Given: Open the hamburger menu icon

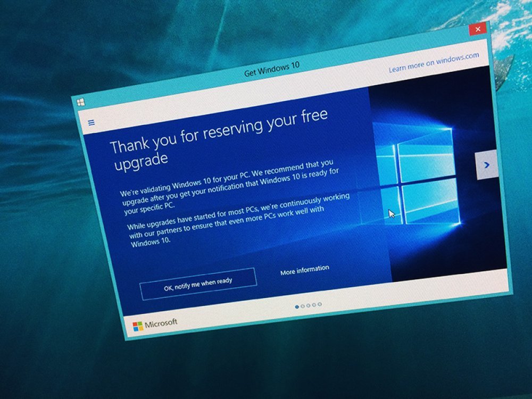Looking at the screenshot, I should click(x=92, y=122).
